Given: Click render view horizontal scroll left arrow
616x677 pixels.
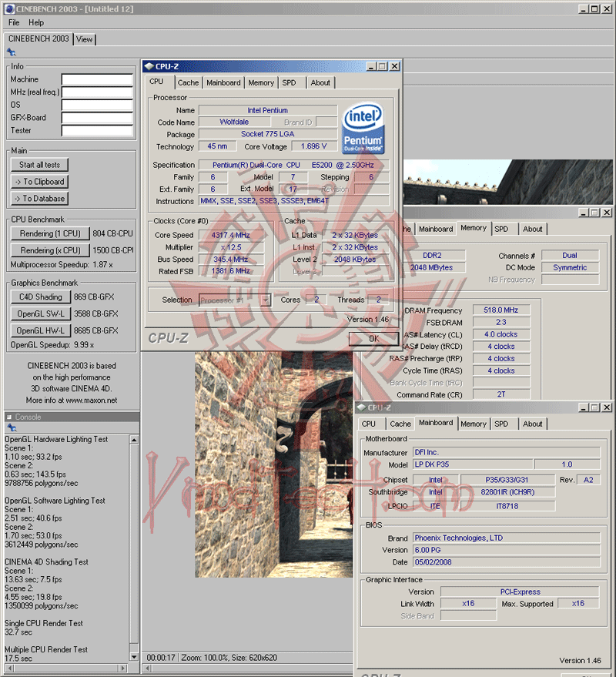Looking at the screenshot, I should [x=147, y=668].
